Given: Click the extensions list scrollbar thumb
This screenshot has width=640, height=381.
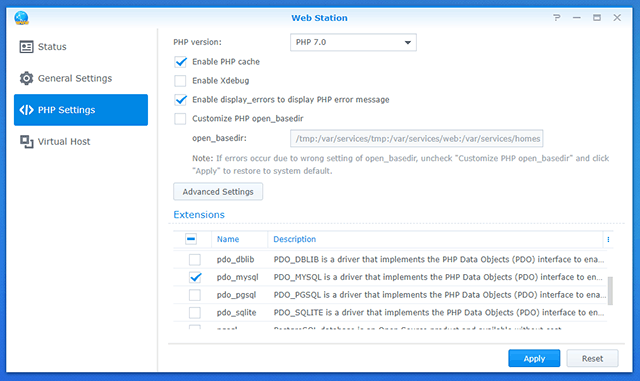Looking at the screenshot, I should pyautogui.click(x=610, y=291).
